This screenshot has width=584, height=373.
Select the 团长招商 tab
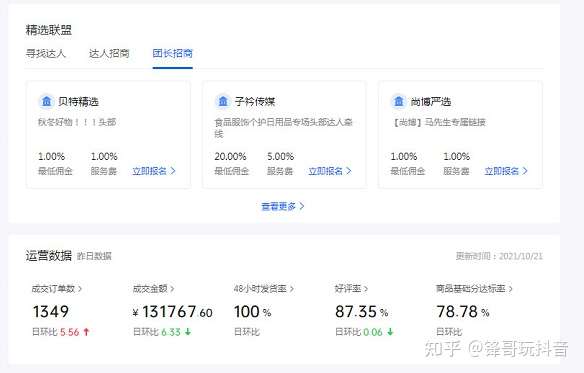(172, 53)
